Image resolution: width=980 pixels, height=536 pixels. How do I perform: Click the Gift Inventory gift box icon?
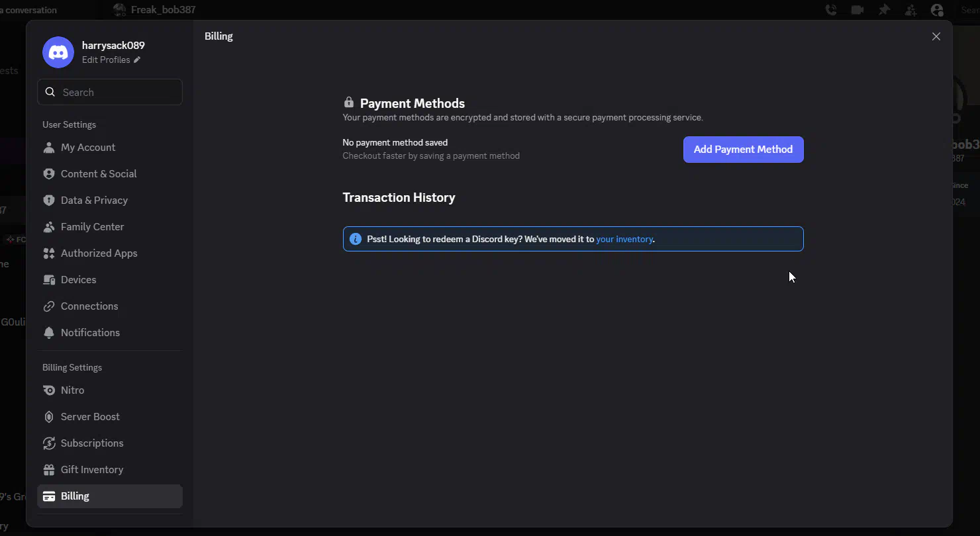point(49,470)
